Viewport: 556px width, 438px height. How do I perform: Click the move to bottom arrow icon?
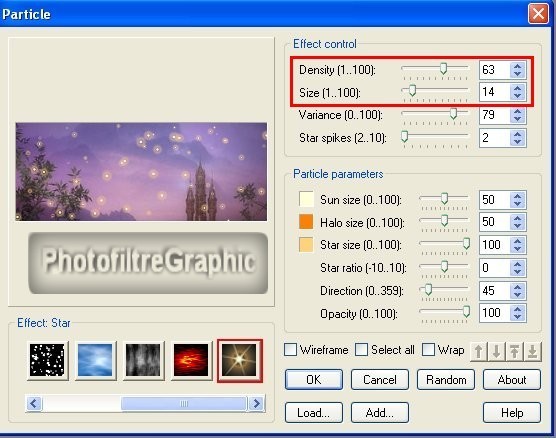[x=533, y=351]
